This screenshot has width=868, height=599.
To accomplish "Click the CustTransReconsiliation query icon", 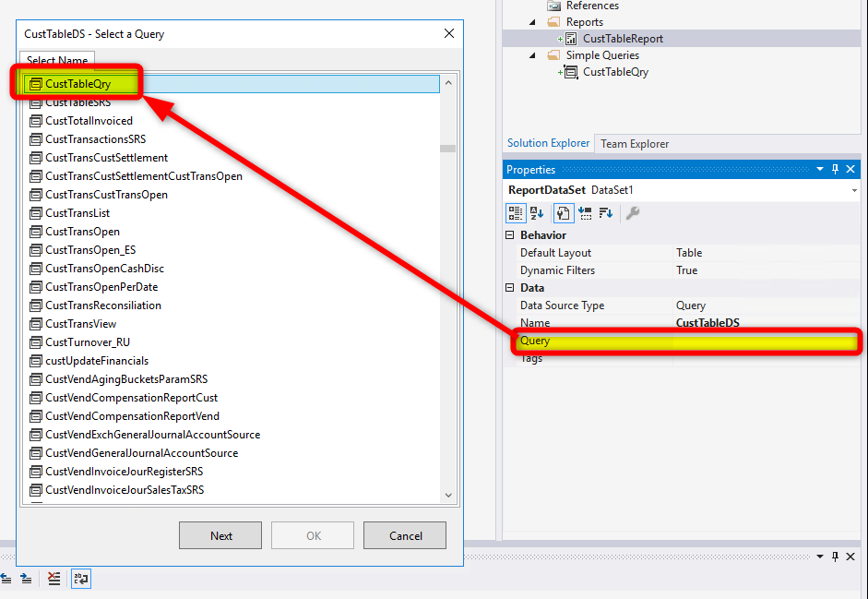I will tap(35, 305).
